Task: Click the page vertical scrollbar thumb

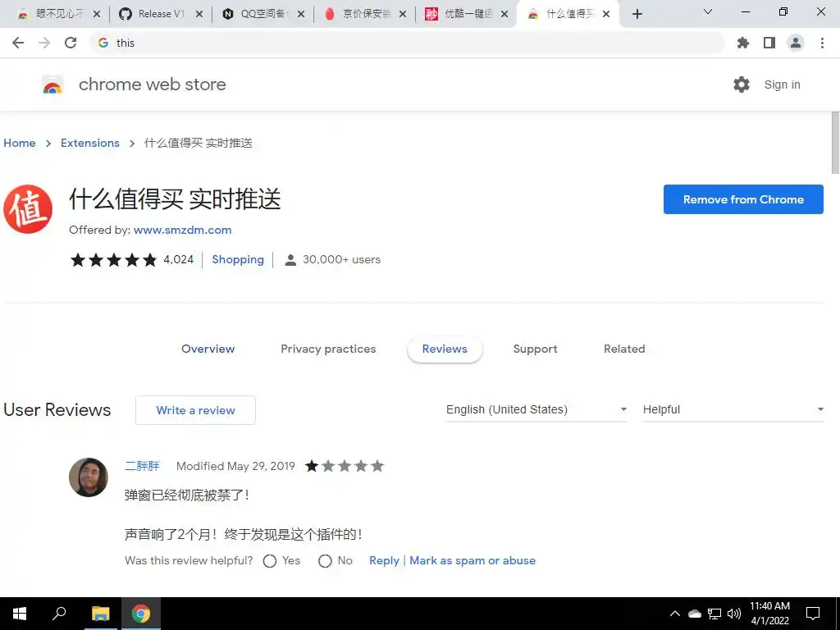Action: tap(835, 143)
